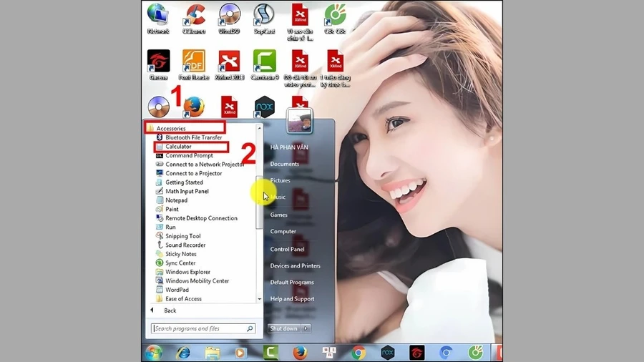Click the programs list scrollbar thumb
Screen dimensions: 644x362
click(x=259, y=202)
